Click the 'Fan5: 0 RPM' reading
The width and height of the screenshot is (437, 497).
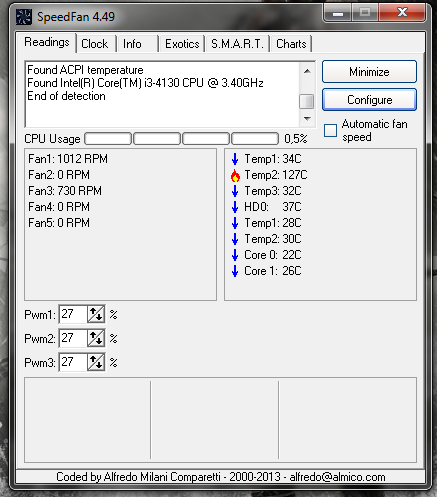pyautogui.click(x=59, y=223)
